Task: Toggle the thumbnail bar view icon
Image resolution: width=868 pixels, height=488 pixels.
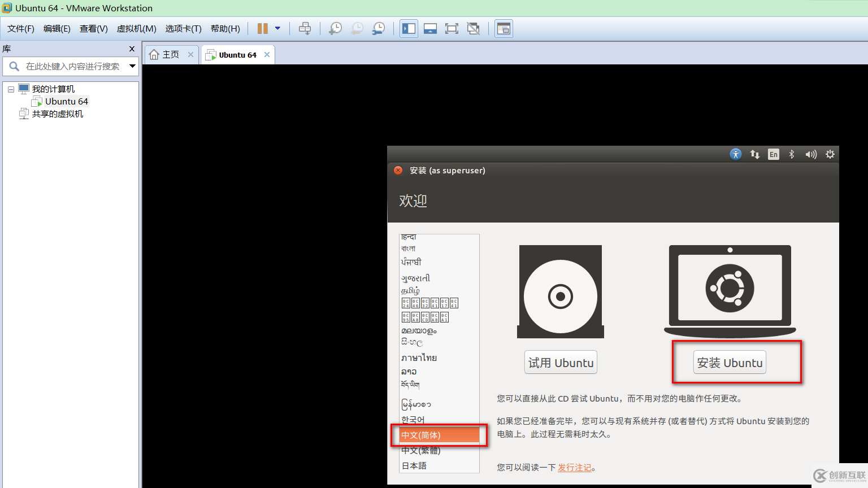Action: tap(430, 28)
